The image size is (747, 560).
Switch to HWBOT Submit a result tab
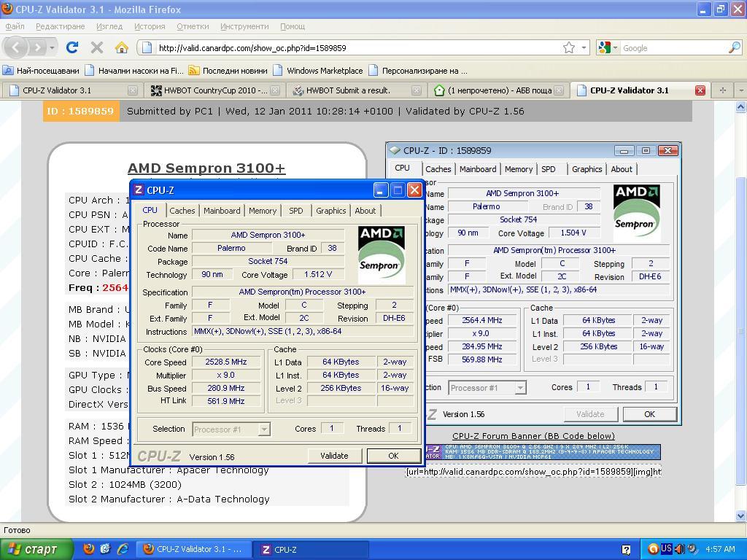point(356,90)
